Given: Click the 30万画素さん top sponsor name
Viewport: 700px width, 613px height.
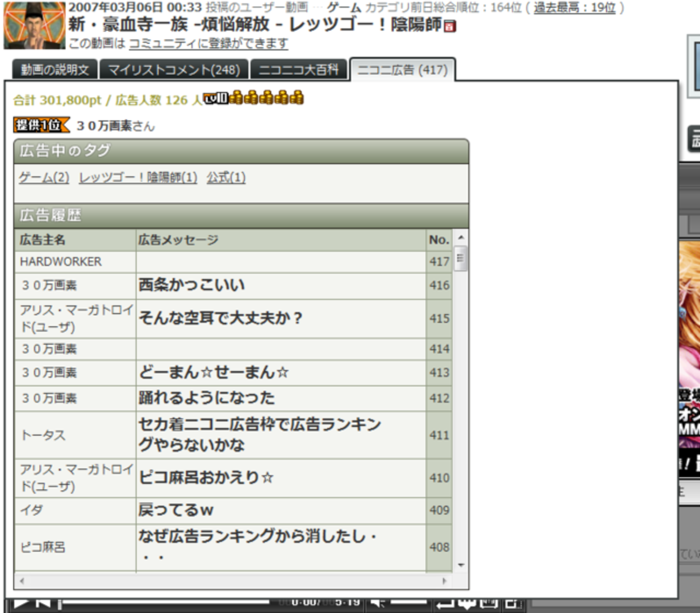Looking at the screenshot, I should [116, 126].
